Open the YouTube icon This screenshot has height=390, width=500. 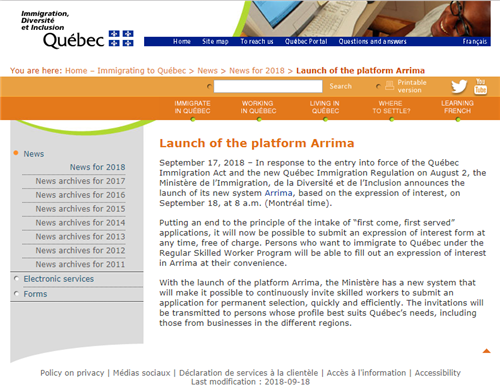[x=480, y=87]
